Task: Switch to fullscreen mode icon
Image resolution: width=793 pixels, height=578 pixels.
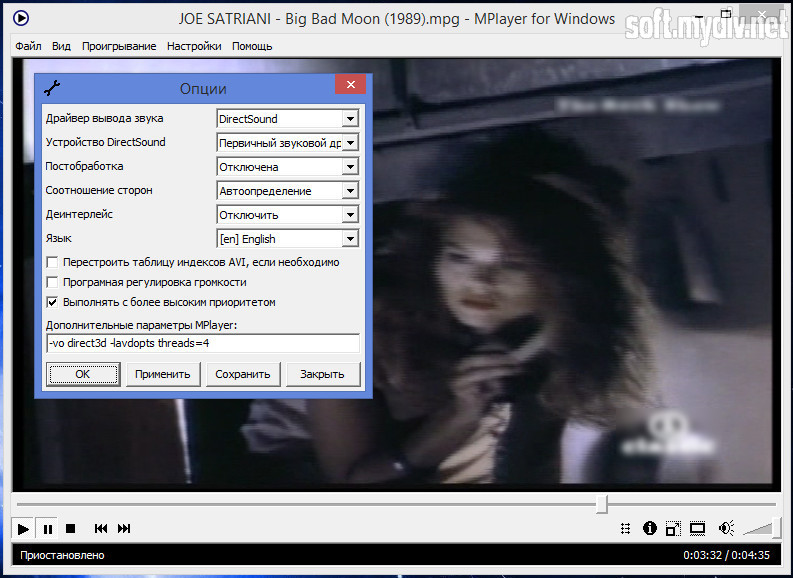Action: tap(697, 528)
